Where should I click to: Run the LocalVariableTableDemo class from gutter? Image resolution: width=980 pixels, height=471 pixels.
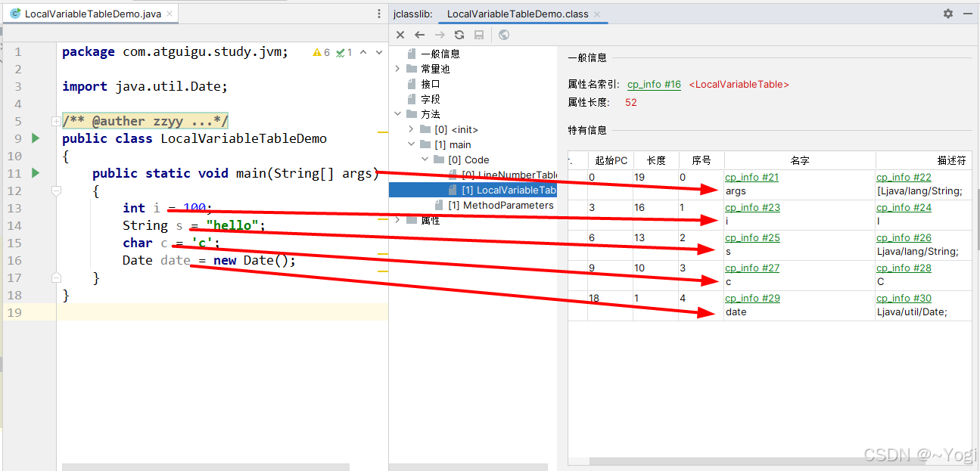pos(35,138)
